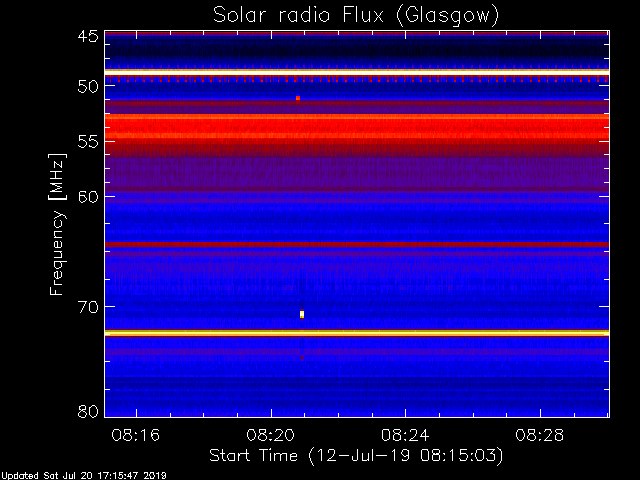Click the 'Frequency [MHz]' axis label
This screenshot has width=640, height=480.
pyautogui.click(x=57, y=224)
